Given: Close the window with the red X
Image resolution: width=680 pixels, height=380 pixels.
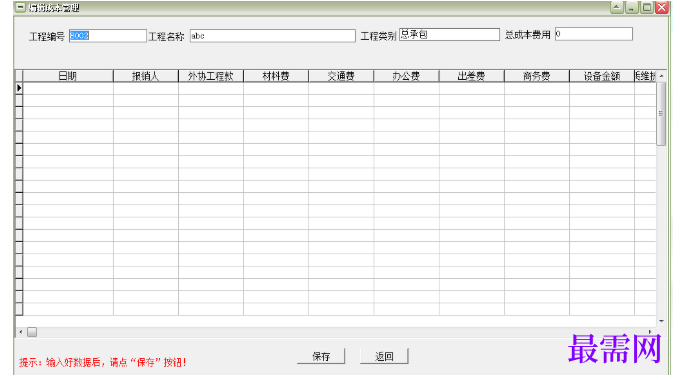Looking at the screenshot, I should coord(662,7).
